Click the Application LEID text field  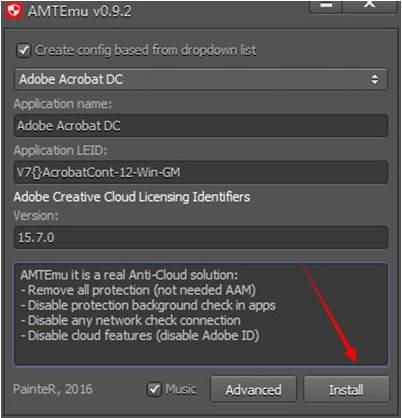201,172
